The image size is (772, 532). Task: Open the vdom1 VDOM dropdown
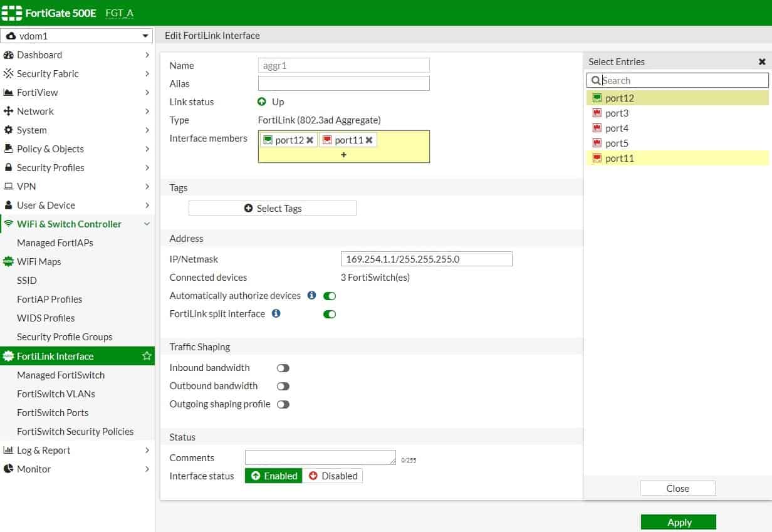(x=77, y=36)
